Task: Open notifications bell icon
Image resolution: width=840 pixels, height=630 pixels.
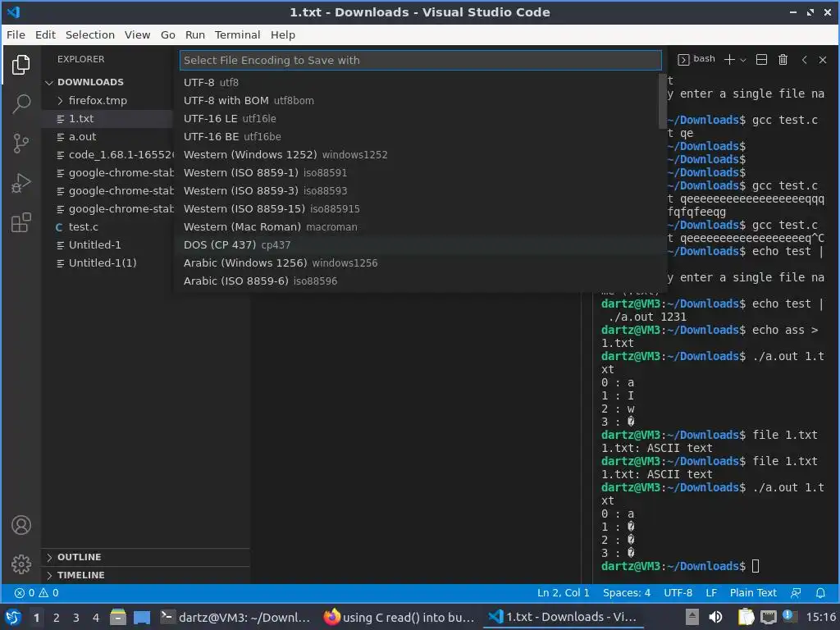Action: (820, 593)
